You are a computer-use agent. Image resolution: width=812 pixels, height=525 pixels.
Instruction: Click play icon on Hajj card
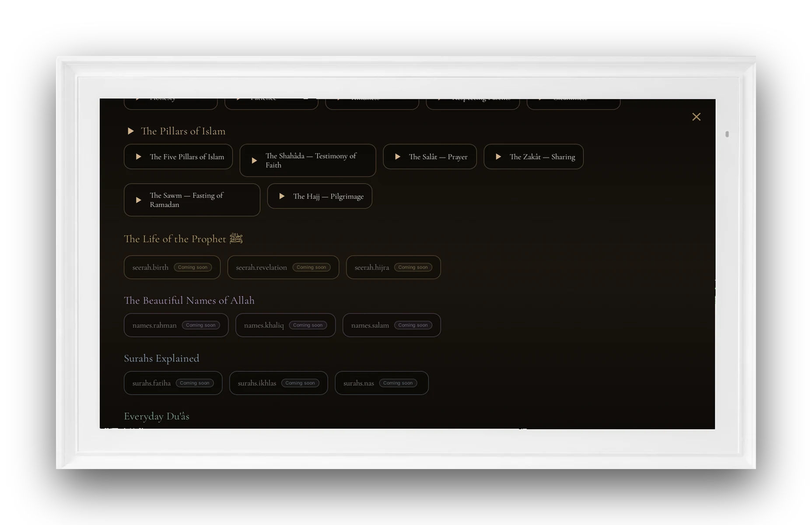pos(282,196)
